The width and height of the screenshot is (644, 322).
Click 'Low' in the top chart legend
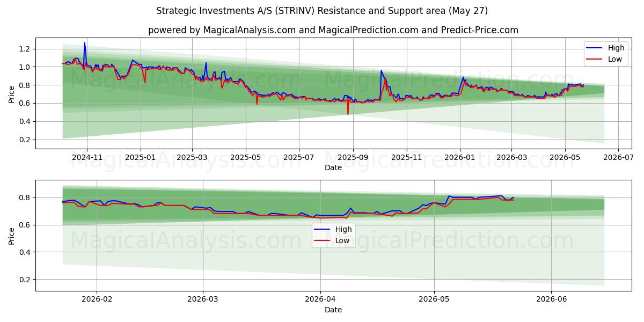pos(615,59)
